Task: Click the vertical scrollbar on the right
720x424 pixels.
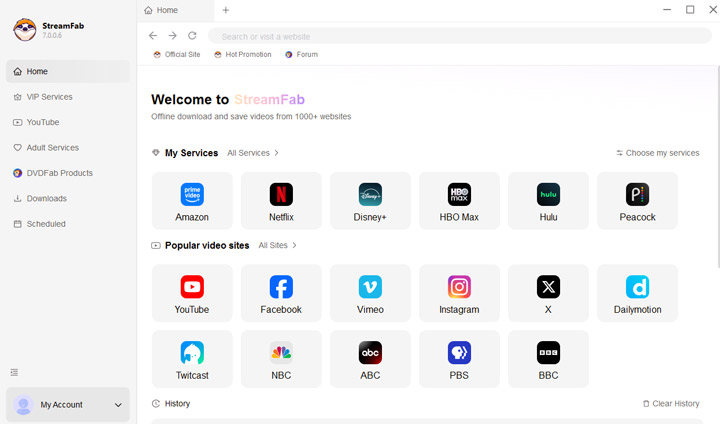Action: 718,167
